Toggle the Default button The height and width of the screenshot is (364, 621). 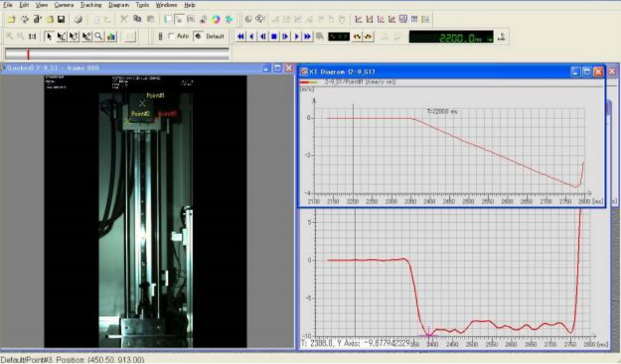210,37
